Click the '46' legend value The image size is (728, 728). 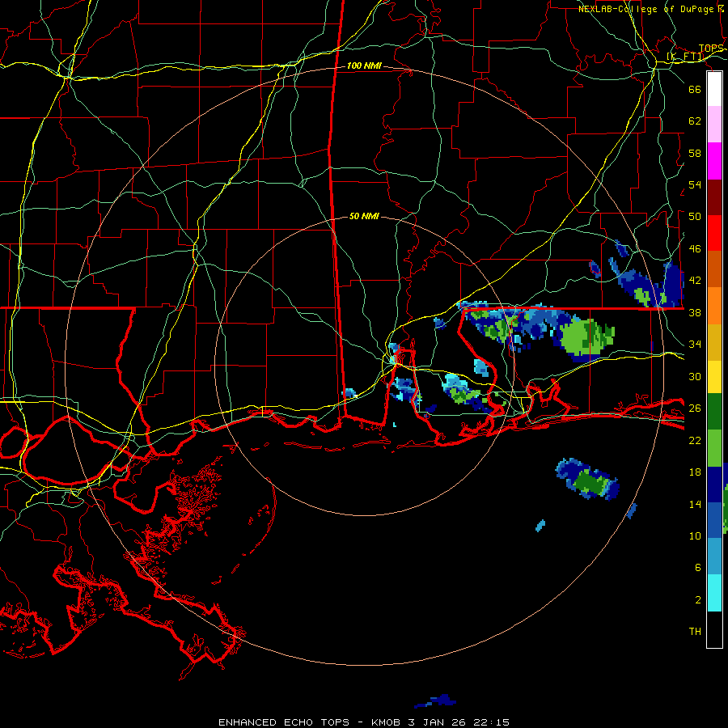(695, 249)
